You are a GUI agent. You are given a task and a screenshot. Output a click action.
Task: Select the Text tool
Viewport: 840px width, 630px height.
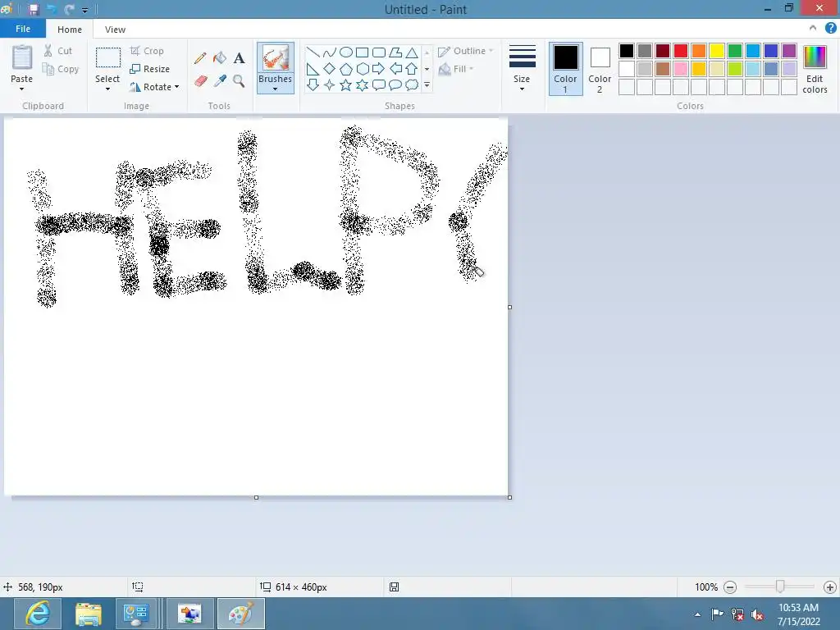(x=239, y=58)
